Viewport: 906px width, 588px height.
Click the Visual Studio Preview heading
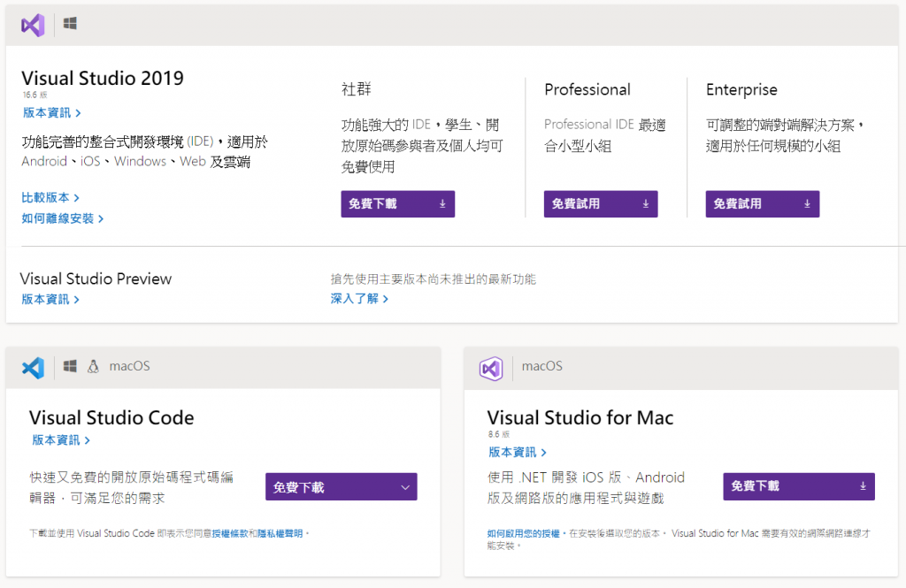tap(96, 279)
